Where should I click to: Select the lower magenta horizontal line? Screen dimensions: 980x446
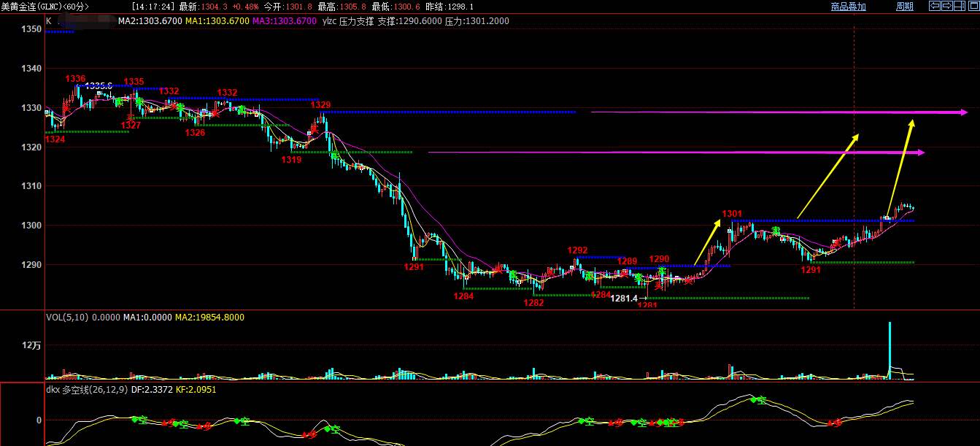(x=676, y=153)
